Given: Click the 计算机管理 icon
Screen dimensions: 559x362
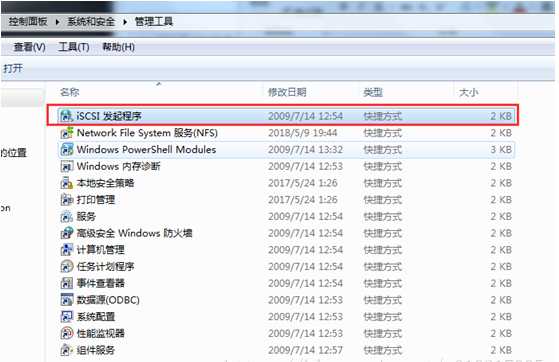Looking at the screenshot, I should 67,250.
